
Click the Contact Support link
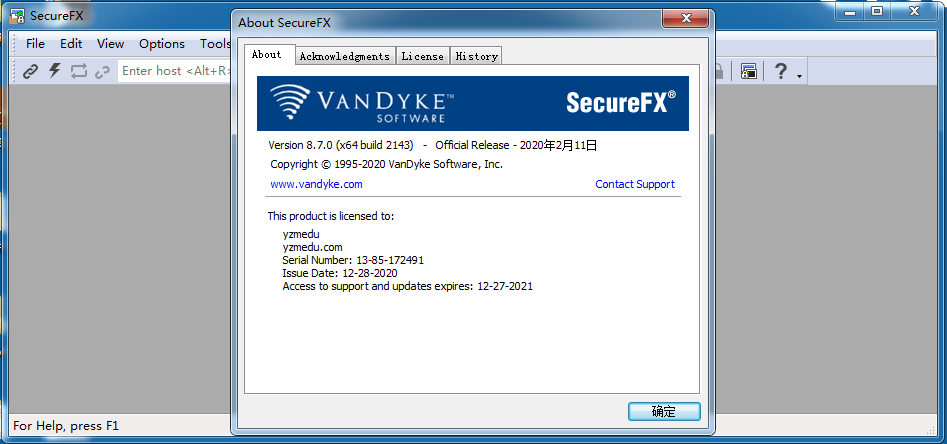(x=635, y=184)
